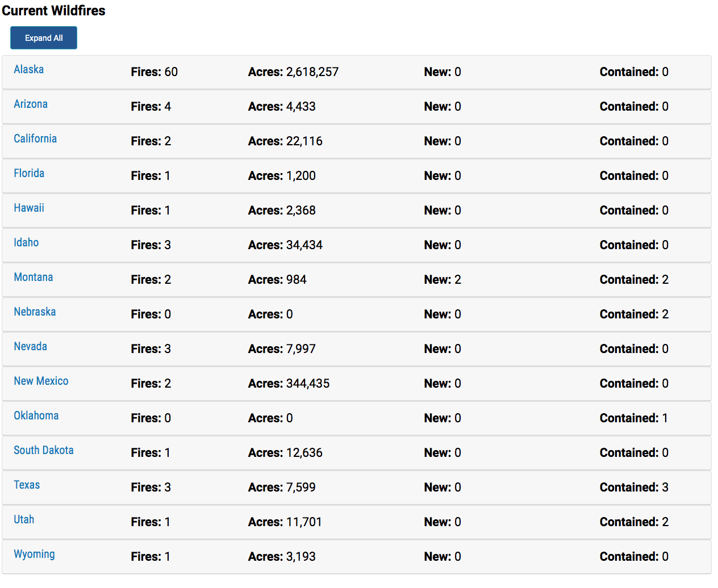The image size is (718, 588).
Task: Select 'Acres: 7,997' in the Nevada row
Action: click(x=282, y=349)
